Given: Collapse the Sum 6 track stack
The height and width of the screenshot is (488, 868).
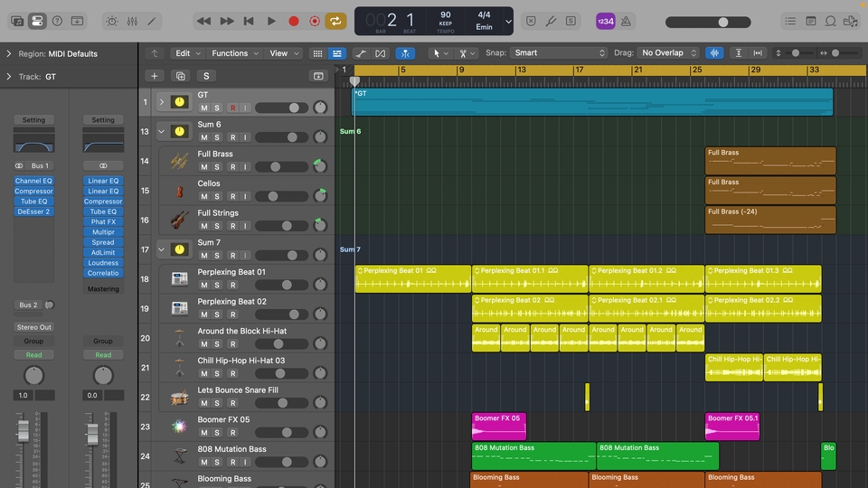Looking at the screenshot, I should (162, 131).
